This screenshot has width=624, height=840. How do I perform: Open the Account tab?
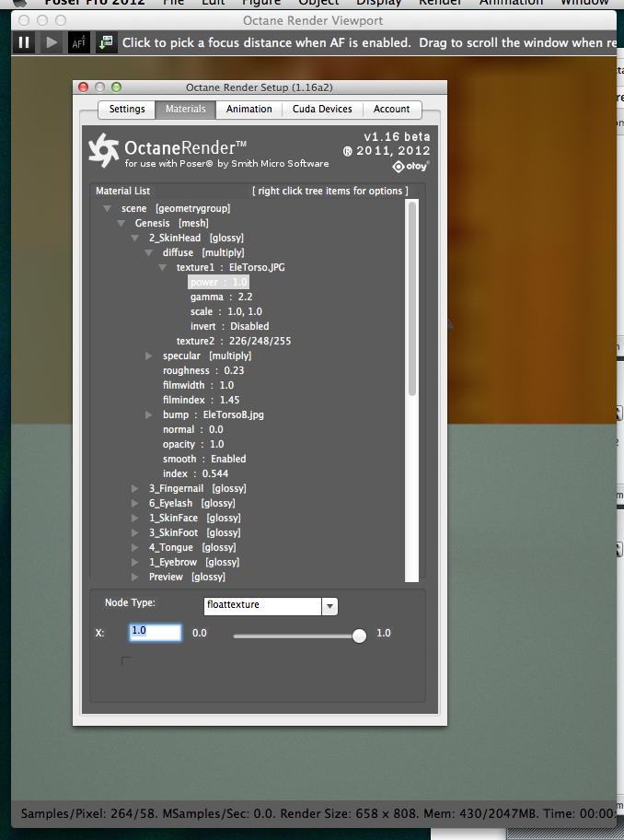click(x=392, y=110)
